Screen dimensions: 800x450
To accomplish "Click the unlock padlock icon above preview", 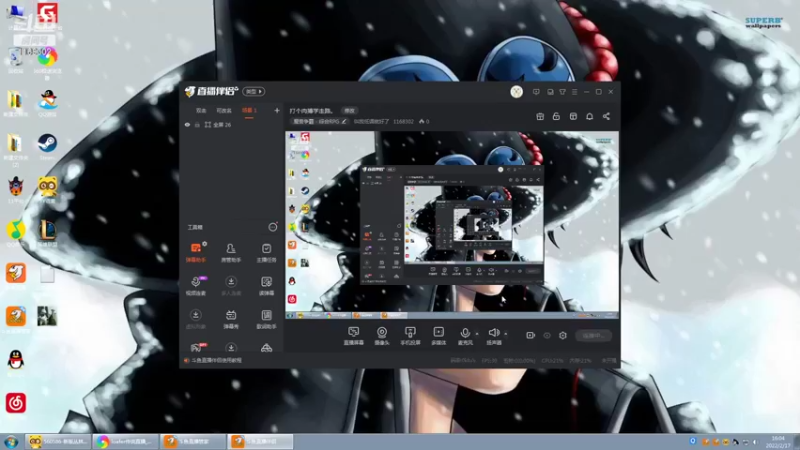I will point(556,116).
